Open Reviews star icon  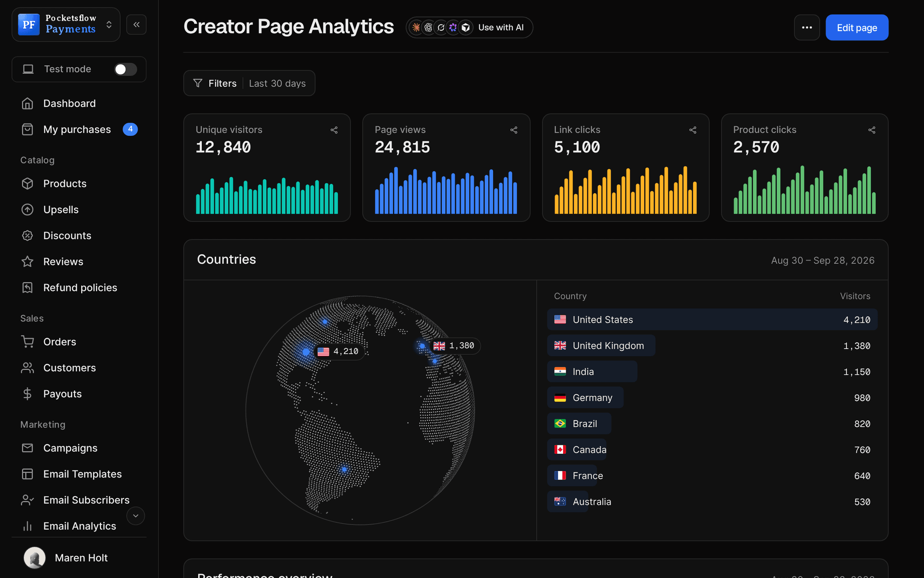click(x=28, y=261)
